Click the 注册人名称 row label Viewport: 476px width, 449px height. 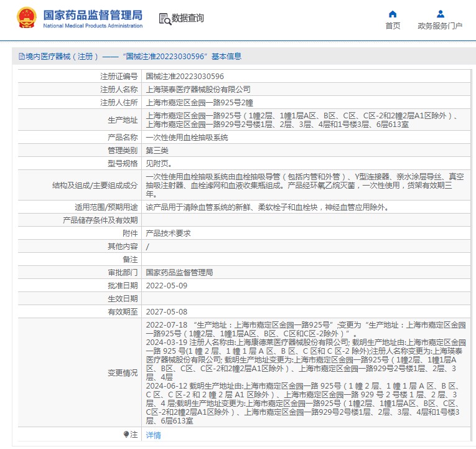pyautogui.click(x=119, y=89)
